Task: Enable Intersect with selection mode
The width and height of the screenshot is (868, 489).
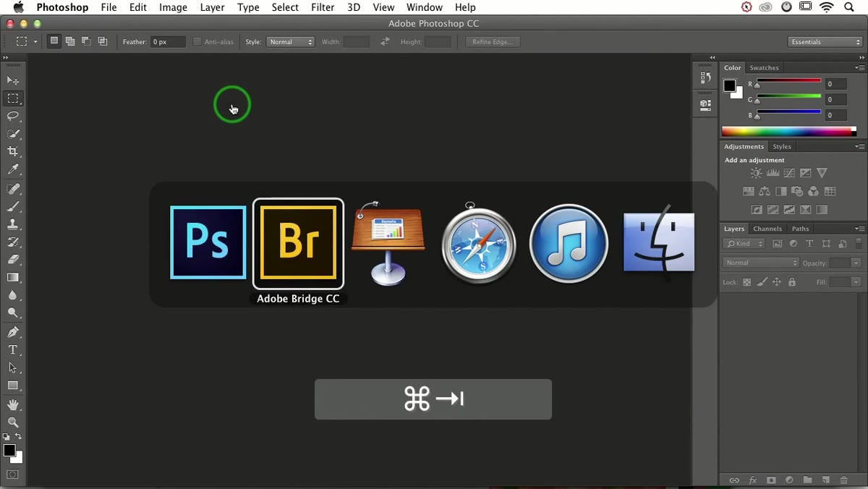Action: pyautogui.click(x=103, y=41)
